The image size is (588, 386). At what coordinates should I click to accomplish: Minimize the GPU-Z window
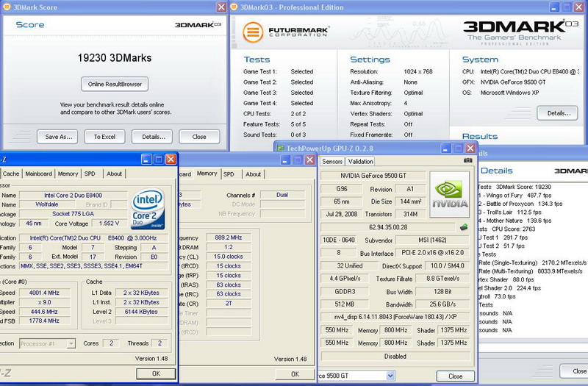click(445, 149)
